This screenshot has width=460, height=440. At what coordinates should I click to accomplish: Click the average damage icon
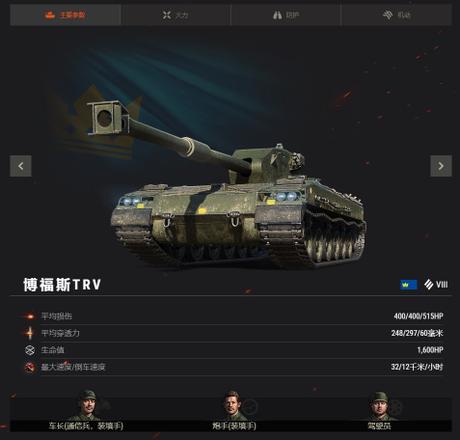(30, 316)
